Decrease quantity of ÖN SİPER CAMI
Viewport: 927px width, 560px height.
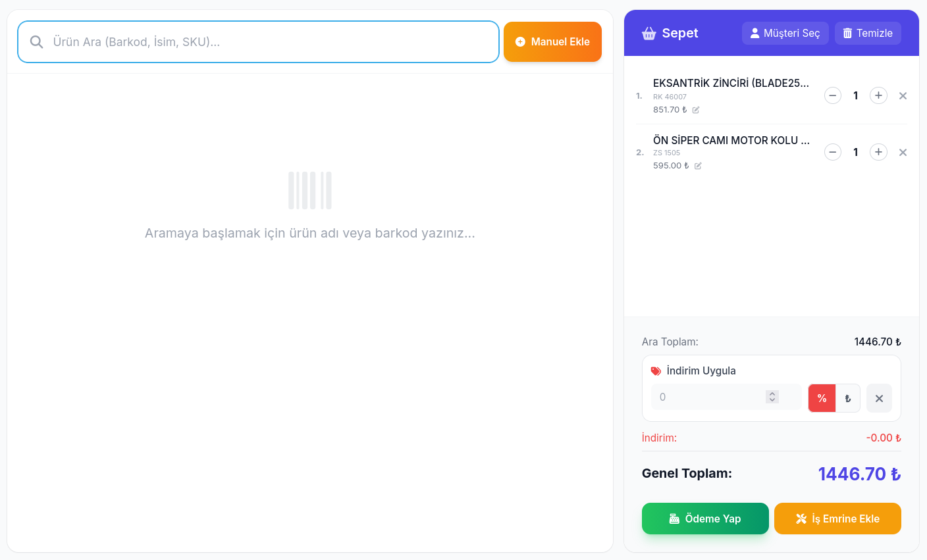833,152
